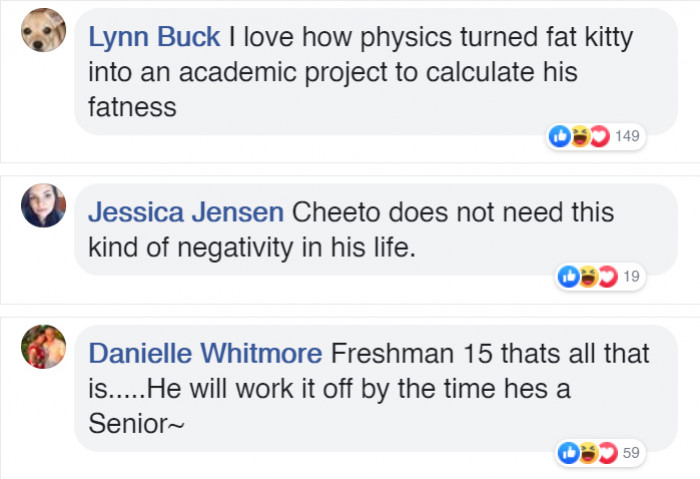
Task: View the 149 reactions count
Action: (x=627, y=136)
